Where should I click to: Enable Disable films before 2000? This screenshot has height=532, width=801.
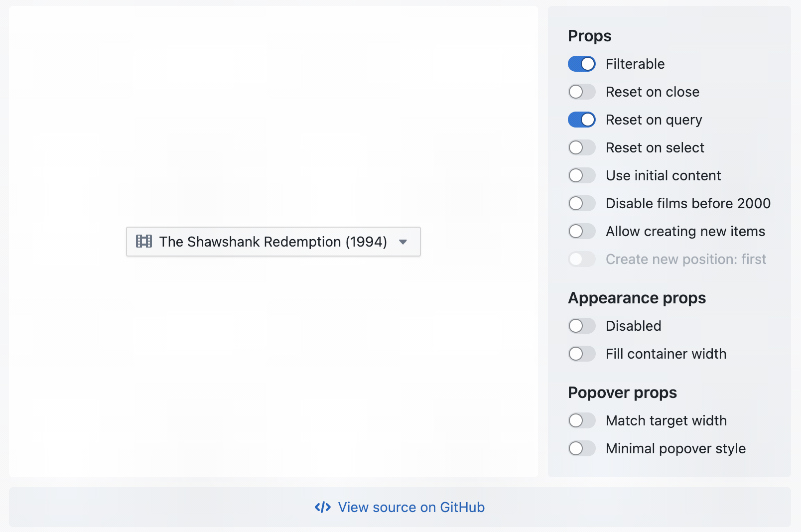(x=581, y=203)
